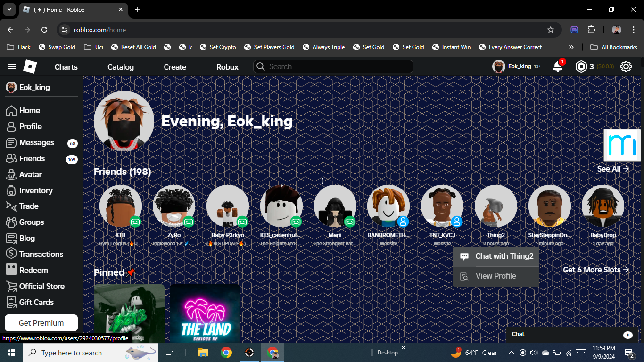This screenshot has height=362, width=644.
Task: Open a new browser tab
Action: click(138, 9)
